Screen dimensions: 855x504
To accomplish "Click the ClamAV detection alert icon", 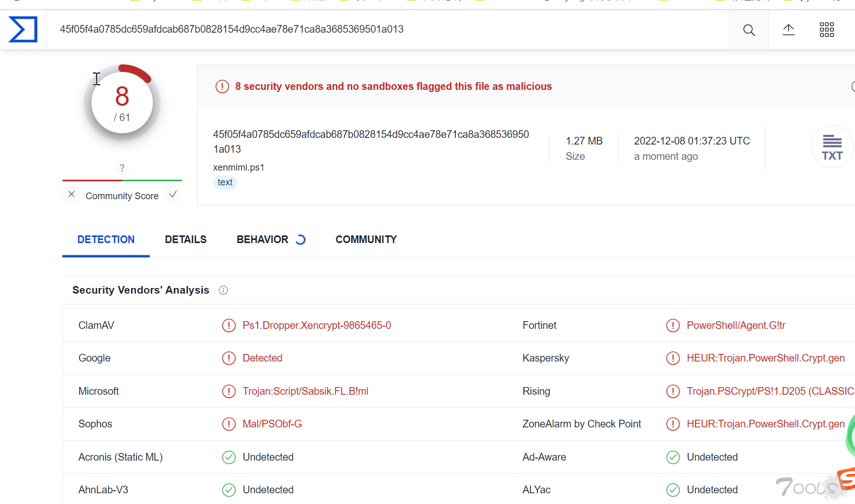I will click(x=228, y=325).
